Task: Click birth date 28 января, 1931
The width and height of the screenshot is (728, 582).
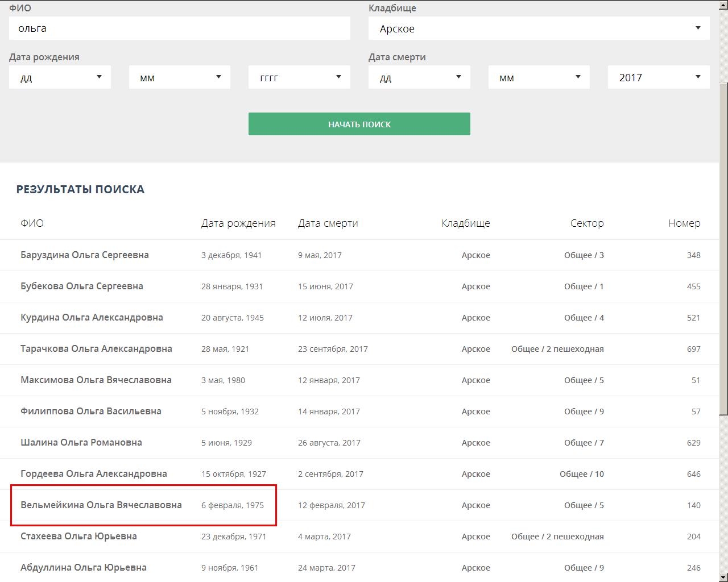Action: click(x=232, y=286)
